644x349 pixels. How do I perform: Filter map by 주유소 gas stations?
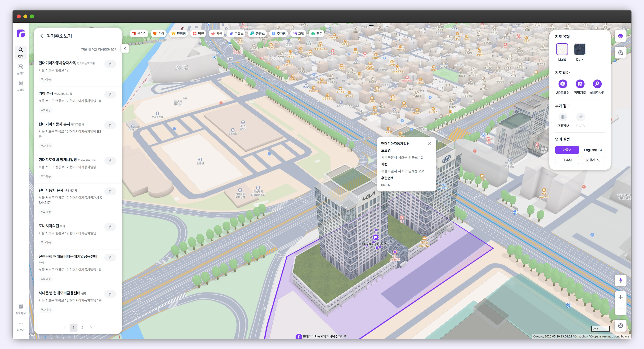(236, 34)
